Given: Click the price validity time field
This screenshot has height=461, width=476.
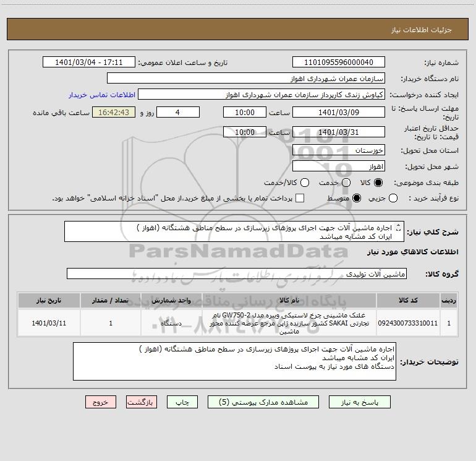Looking at the screenshot, I should (x=245, y=132).
